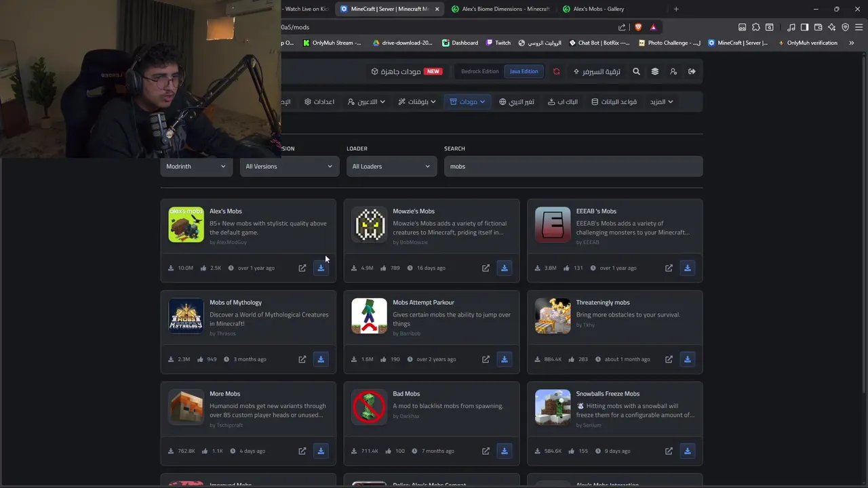Open a new browser tab

(x=676, y=9)
